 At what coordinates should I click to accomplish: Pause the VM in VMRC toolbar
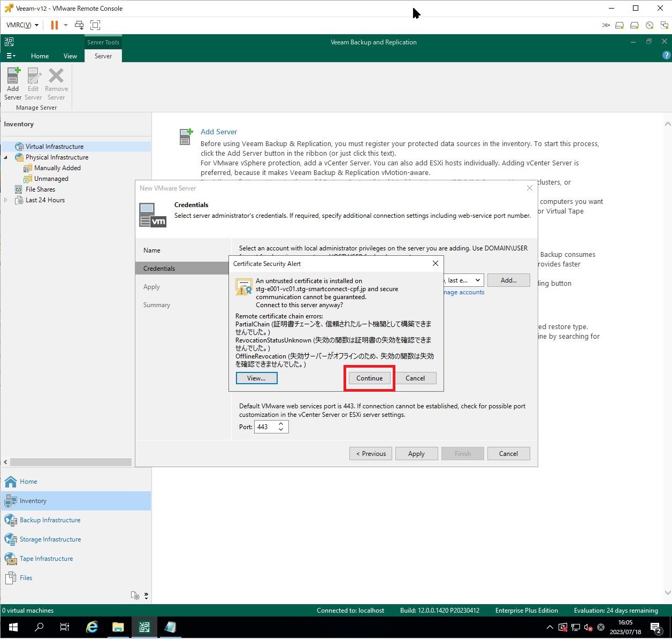(x=54, y=25)
